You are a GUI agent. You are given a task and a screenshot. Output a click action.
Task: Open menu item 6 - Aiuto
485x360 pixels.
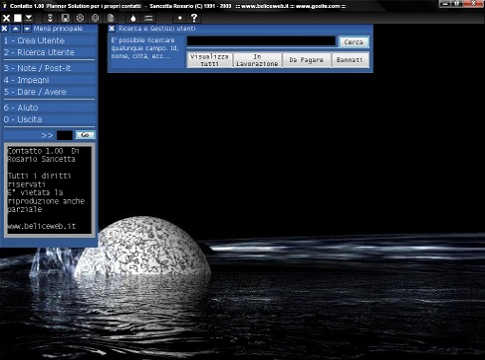tap(49, 108)
